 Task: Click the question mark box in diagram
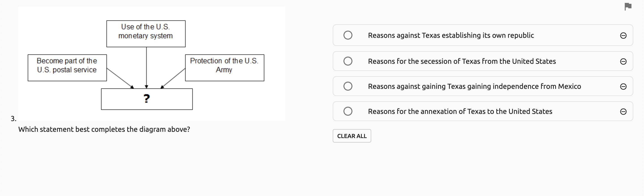pyautogui.click(x=147, y=99)
